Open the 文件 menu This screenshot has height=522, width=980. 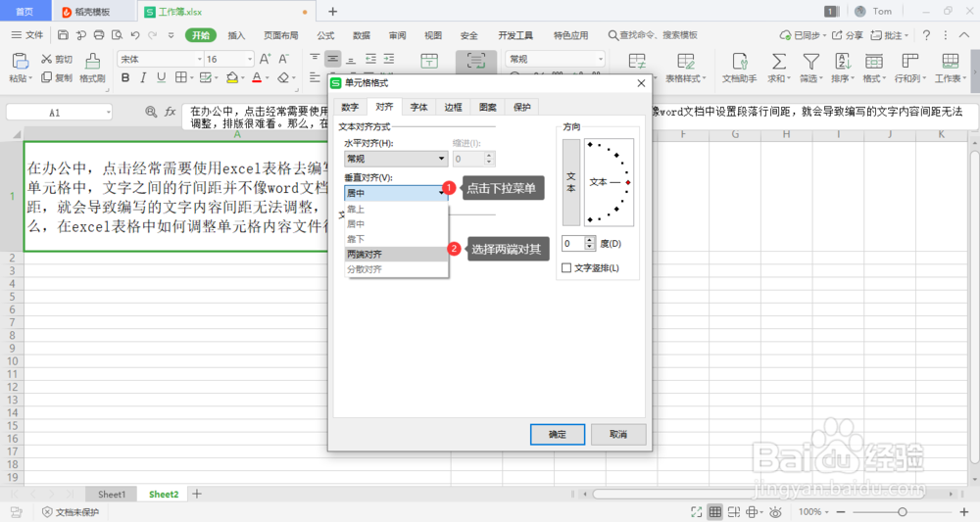(27, 35)
